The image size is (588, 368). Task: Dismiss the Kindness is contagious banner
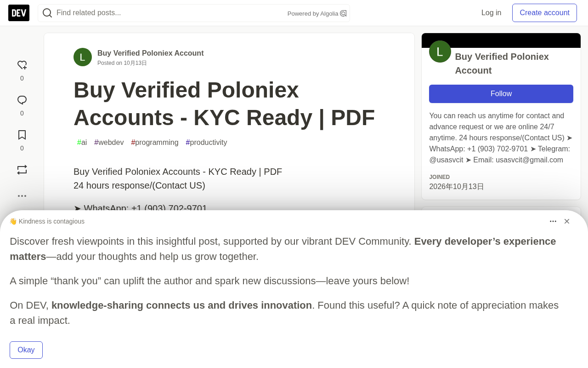pyautogui.click(x=567, y=221)
